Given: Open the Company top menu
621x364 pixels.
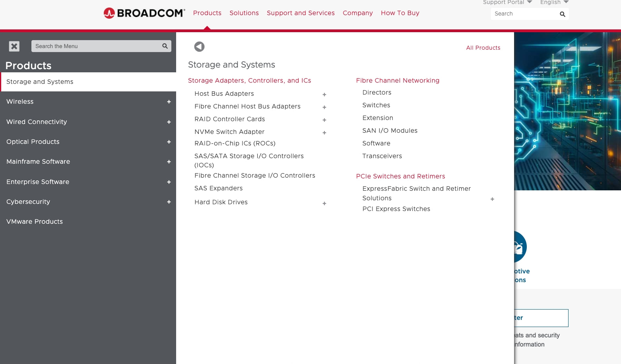Looking at the screenshot, I should tap(358, 13).
